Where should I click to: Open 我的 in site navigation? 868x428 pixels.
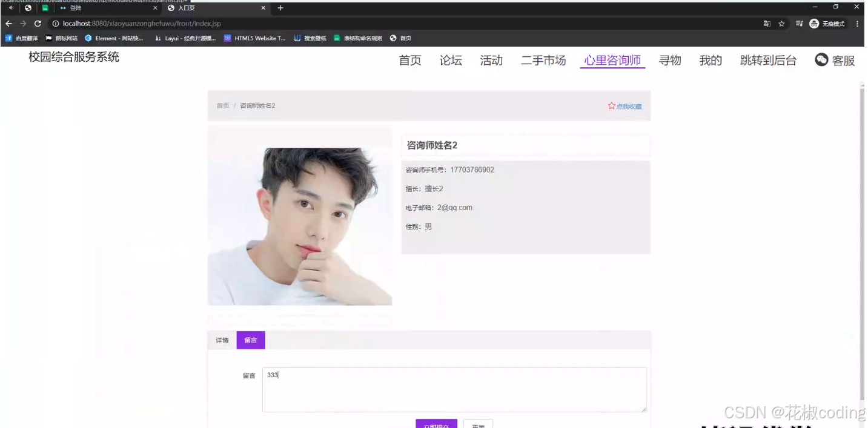[711, 61]
